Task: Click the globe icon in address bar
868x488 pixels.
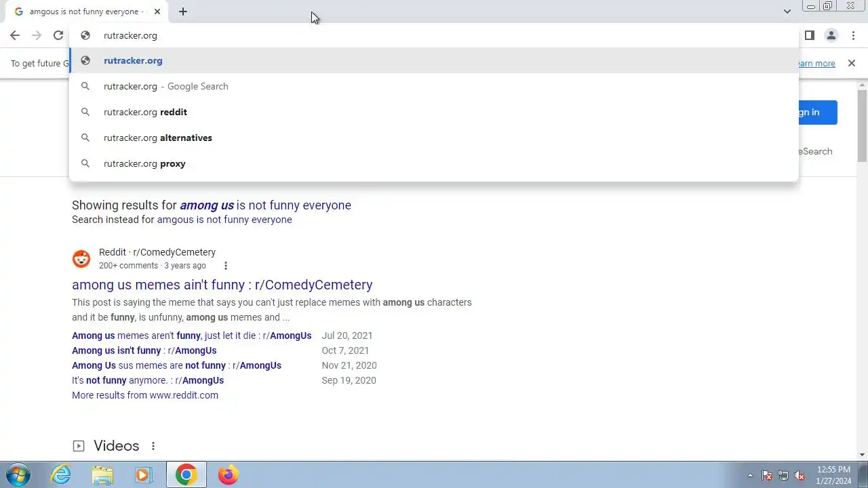Action: pyautogui.click(x=85, y=35)
